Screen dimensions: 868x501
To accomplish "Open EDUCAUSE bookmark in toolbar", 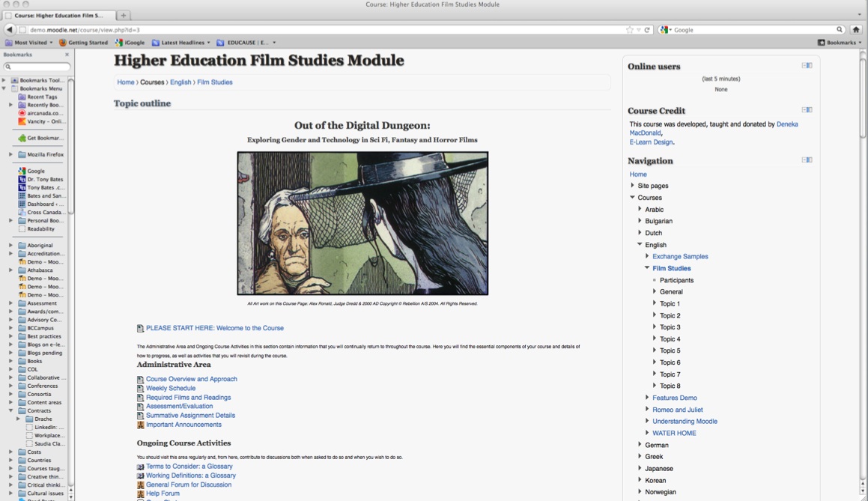I will click(x=246, y=43).
